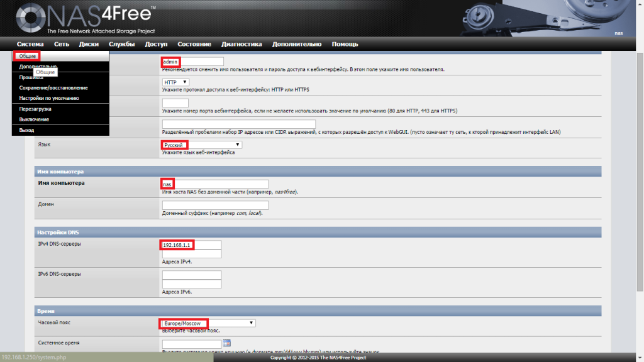Open the Europe/Moscow time zone dropdown
Viewport: 644px width, 362px height.
(208, 323)
